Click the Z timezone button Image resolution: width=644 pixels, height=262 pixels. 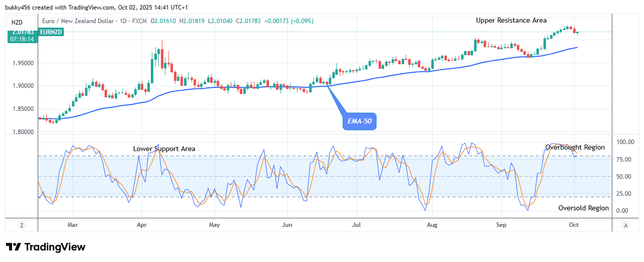pos(22,226)
